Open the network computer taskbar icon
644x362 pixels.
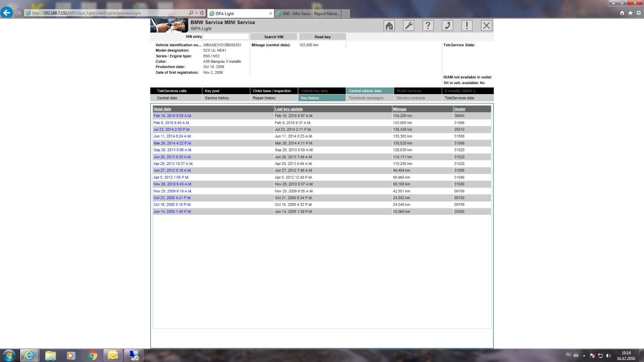click(134, 356)
